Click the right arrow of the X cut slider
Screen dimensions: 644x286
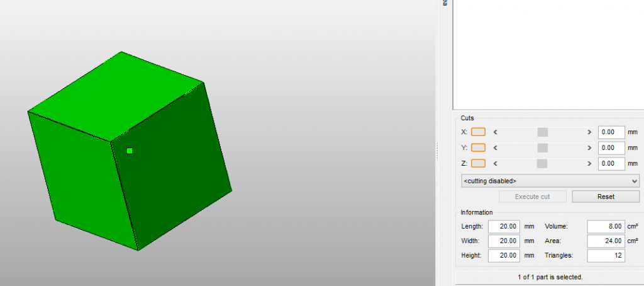click(x=589, y=132)
